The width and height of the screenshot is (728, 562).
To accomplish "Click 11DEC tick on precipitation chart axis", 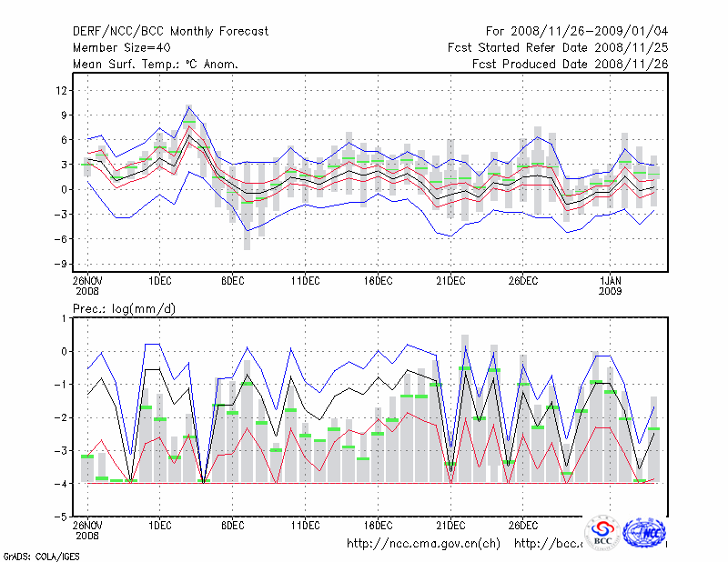I will [x=305, y=525].
